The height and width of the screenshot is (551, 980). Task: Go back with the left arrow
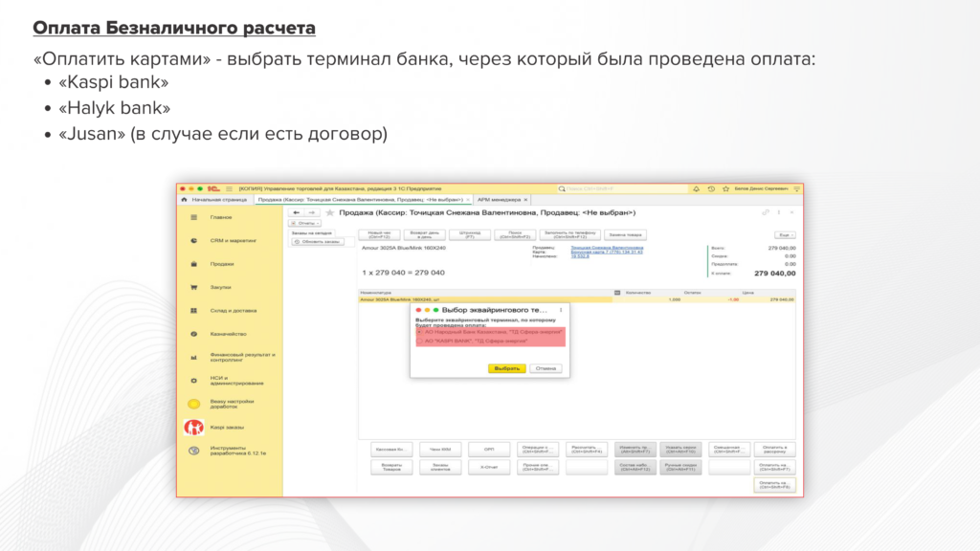[x=297, y=213]
